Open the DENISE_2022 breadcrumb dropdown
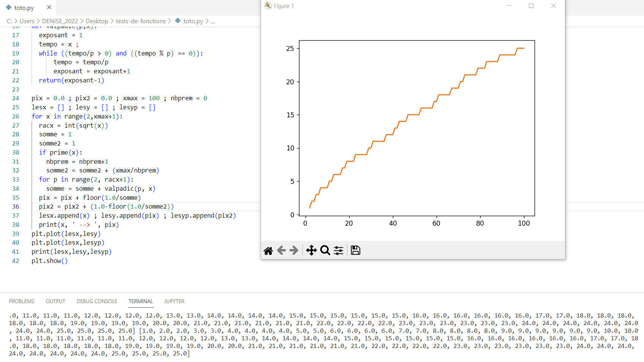644x362 pixels. point(60,21)
